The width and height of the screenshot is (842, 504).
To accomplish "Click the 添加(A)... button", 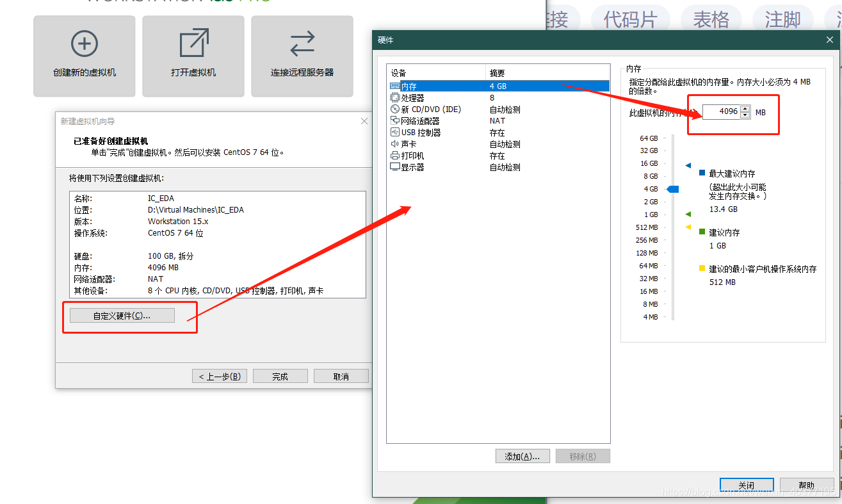I will [x=522, y=456].
